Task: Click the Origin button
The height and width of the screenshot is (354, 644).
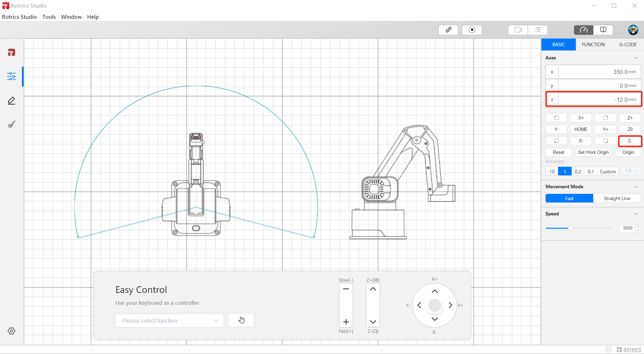Action: click(628, 152)
